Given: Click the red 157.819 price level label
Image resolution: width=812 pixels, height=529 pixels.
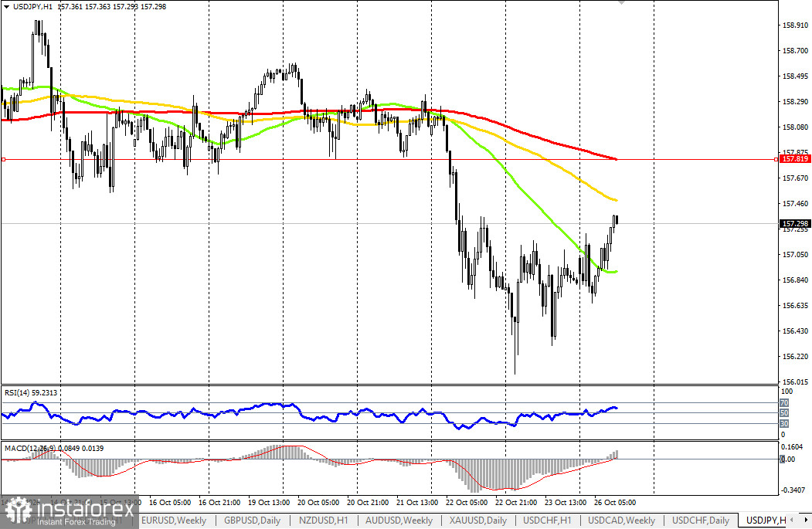Looking at the screenshot, I should 795,159.
